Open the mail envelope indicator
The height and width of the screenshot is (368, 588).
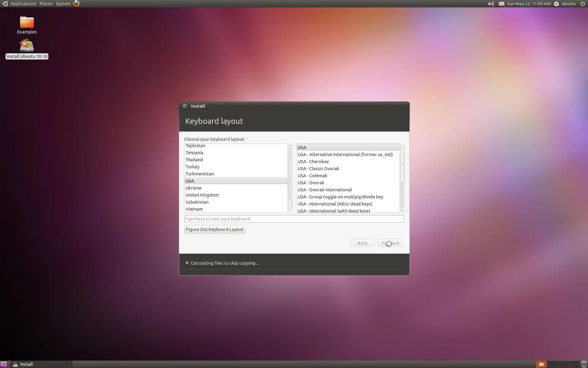click(501, 4)
